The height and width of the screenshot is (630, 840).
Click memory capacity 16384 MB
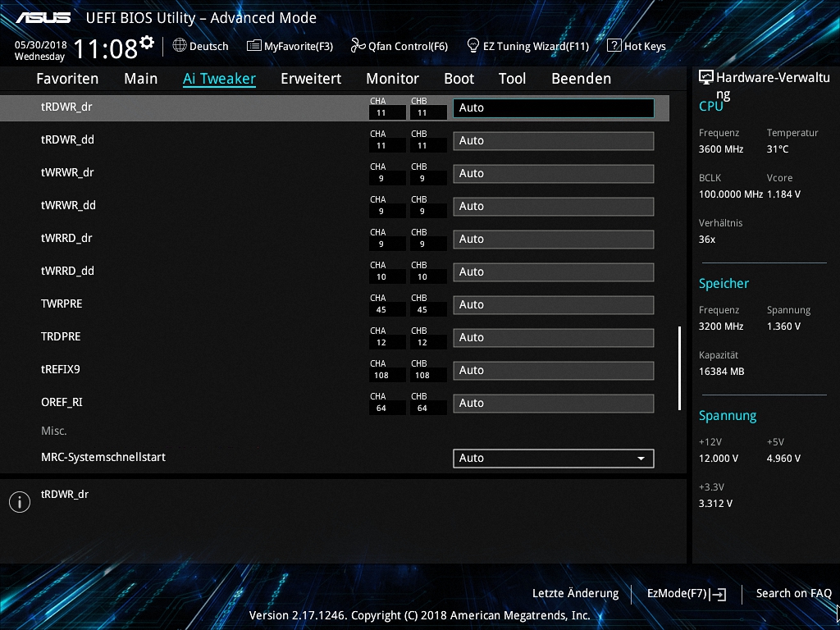pyautogui.click(x=721, y=372)
